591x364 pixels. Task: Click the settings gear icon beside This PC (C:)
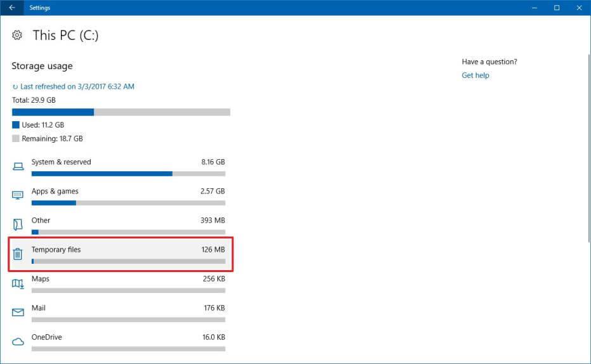point(17,35)
